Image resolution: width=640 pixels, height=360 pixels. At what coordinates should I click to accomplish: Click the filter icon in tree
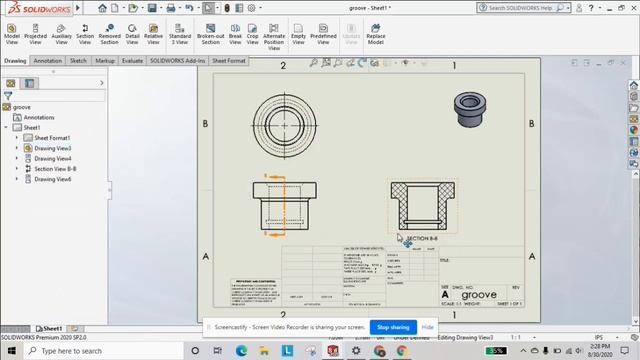click(8, 96)
